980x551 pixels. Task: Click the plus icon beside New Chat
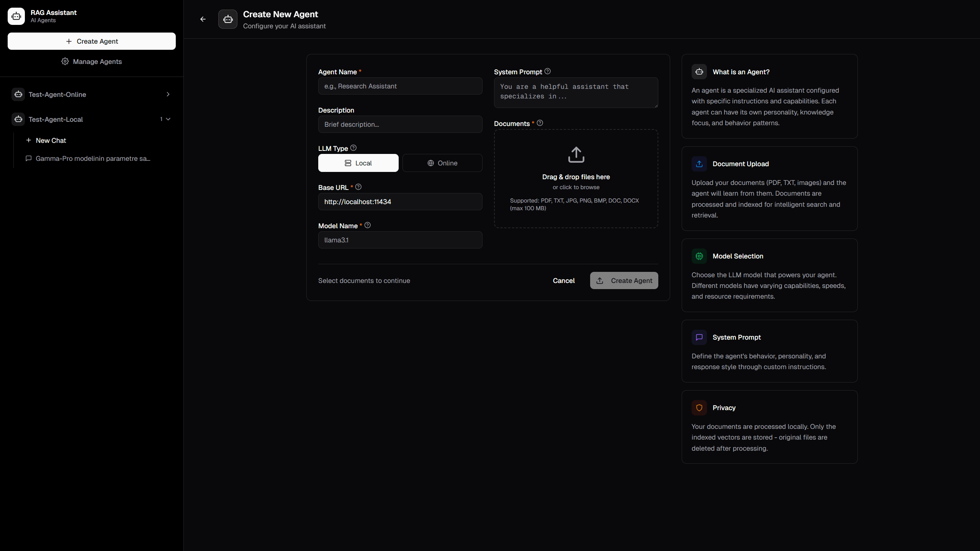tap(28, 140)
